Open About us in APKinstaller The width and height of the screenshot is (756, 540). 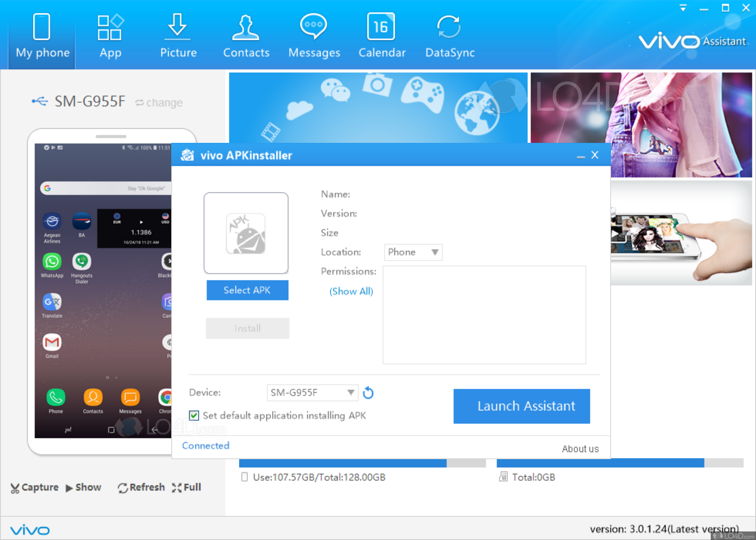(580, 449)
